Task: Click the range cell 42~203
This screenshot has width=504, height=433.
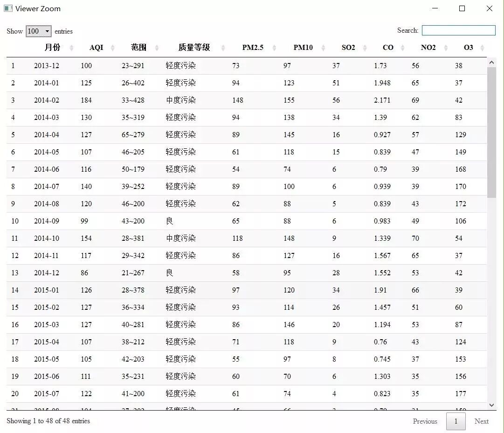Action: [x=133, y=359]
